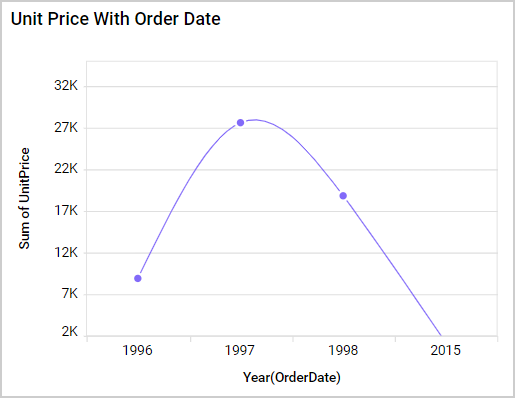The width and height of the screenshot is (515, 398).
Task: Click the 27K y-axis label
Action: (66, 127)
